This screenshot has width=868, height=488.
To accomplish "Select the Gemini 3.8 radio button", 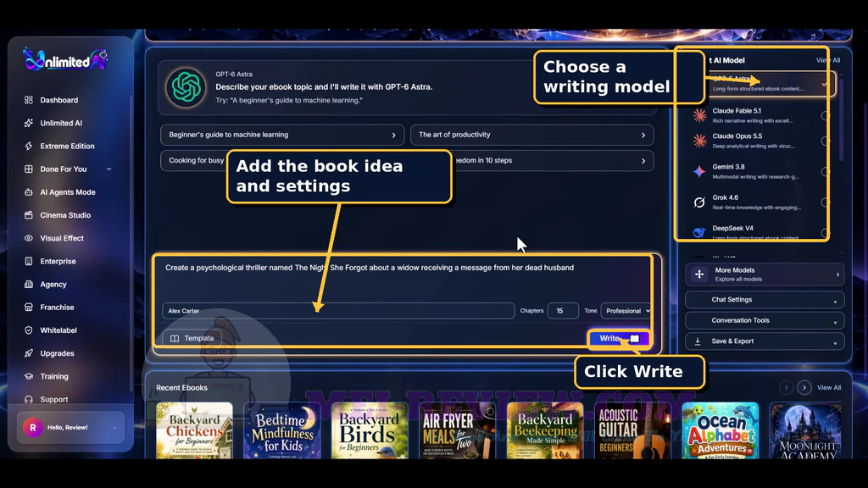I will point(826,171).
